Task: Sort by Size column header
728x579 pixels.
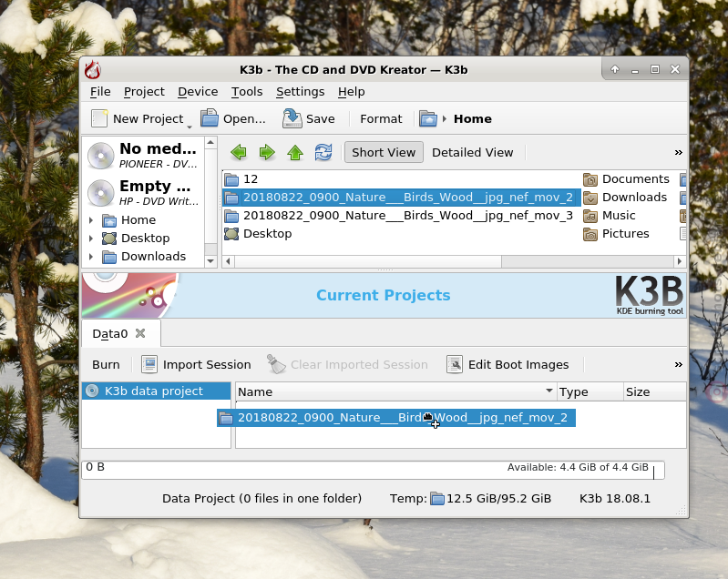Action: (654, 392)
